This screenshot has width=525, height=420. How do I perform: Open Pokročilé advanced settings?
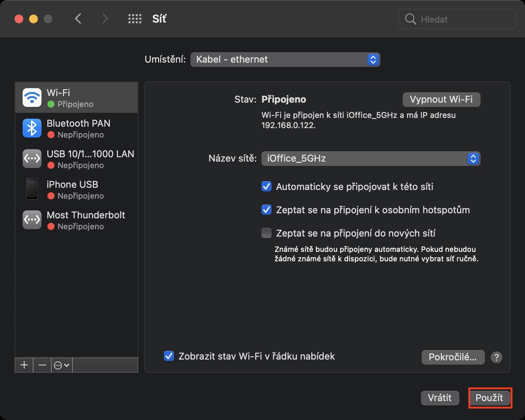pyautogui.click(x=453, y=357)
